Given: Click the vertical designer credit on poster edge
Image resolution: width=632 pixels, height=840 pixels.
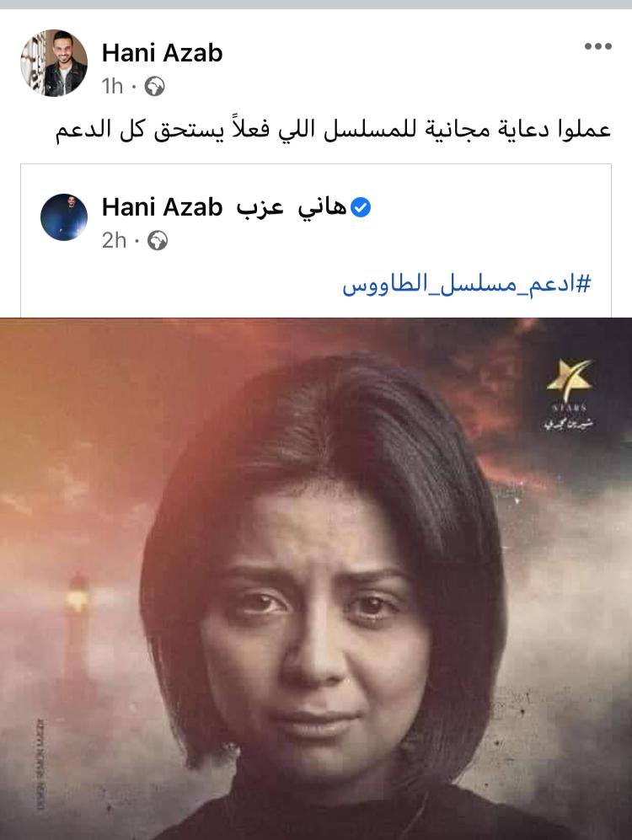Looking at the screenshot, I should point(42,763).
